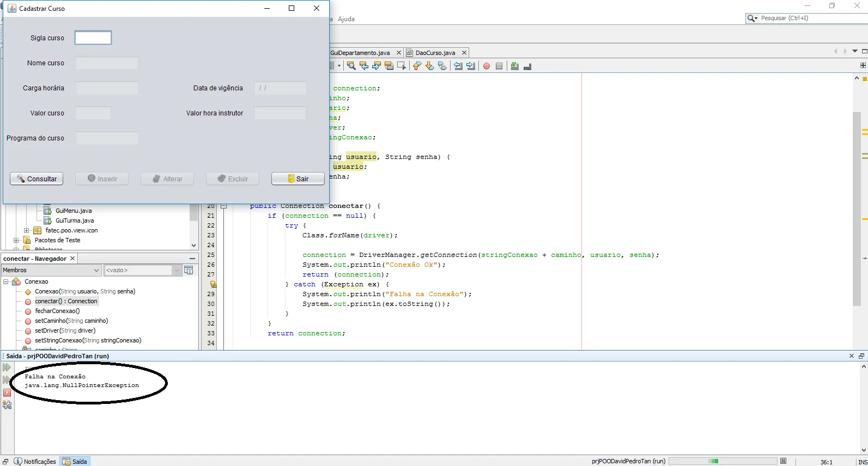868x466 pixels.
Task: Open the Notificações tab in status bar
Action: pyautogui.click(x=35, y=461)
